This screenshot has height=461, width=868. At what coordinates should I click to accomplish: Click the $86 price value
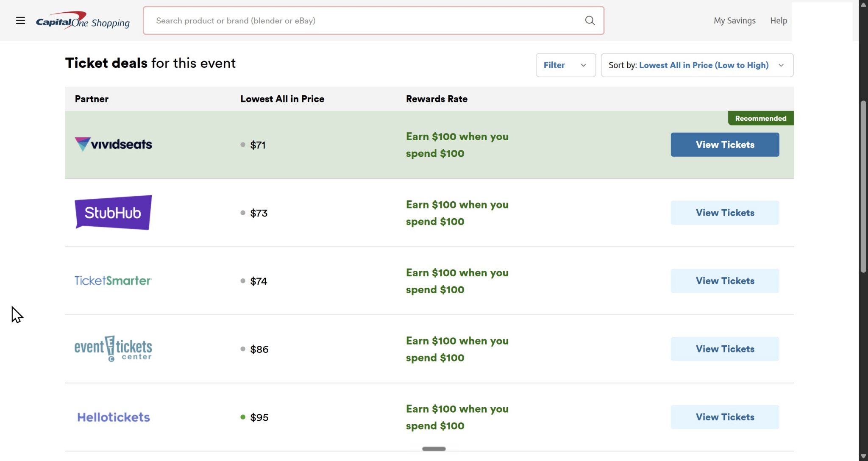[x=259, y=349]
